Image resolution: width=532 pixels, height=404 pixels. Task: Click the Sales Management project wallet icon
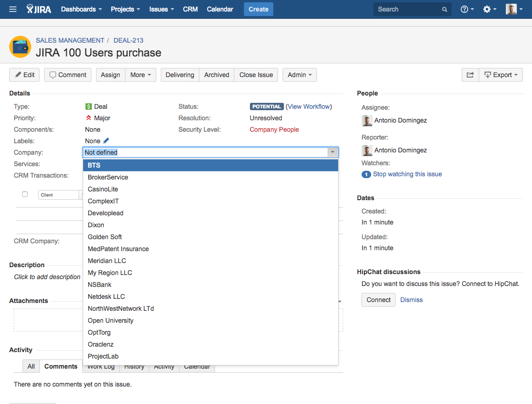20,47
